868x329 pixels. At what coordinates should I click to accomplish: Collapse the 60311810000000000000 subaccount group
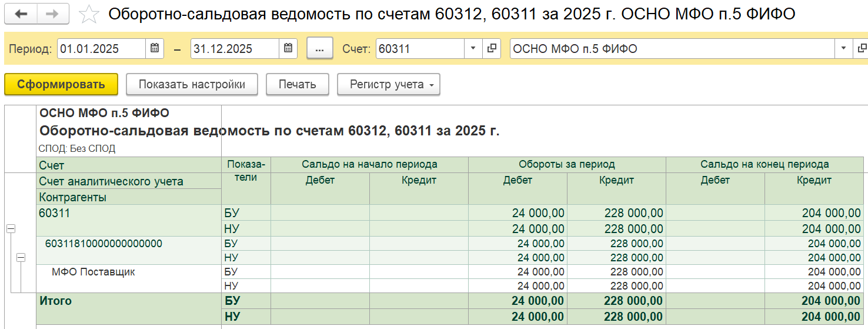coord(21,257)
